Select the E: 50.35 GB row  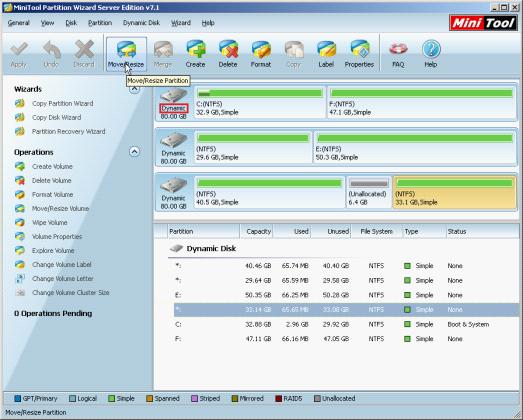(346, 295)
